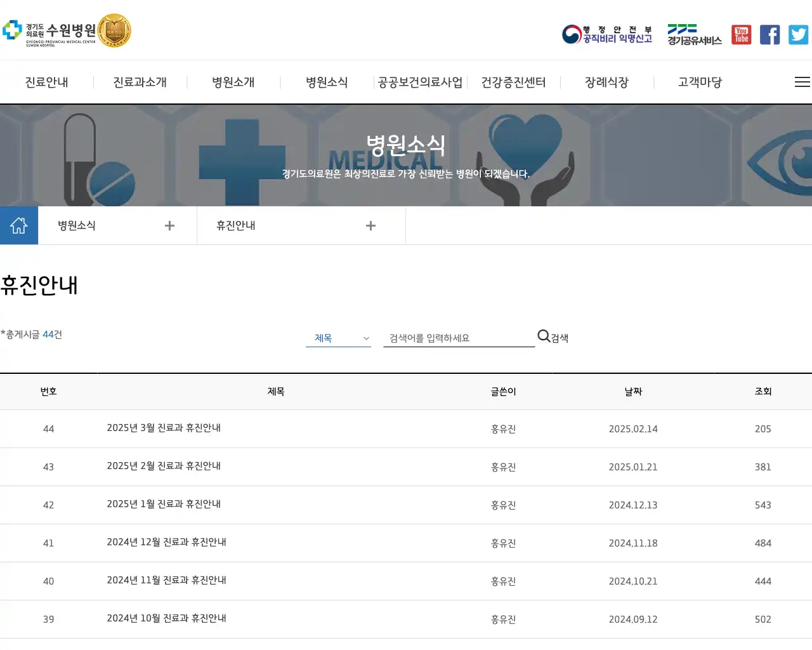Select the 진료안내 menu item

(46, 82)
